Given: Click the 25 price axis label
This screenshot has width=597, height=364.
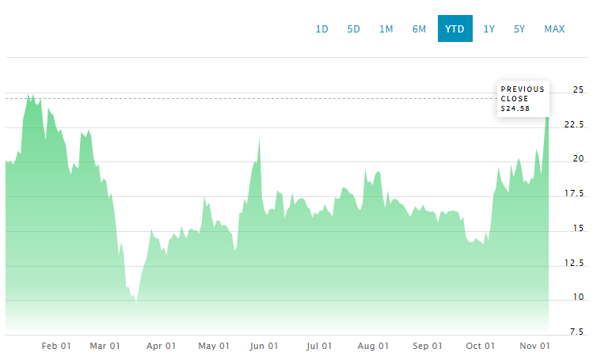Looking at the screenshot, I should pos(579,89).
